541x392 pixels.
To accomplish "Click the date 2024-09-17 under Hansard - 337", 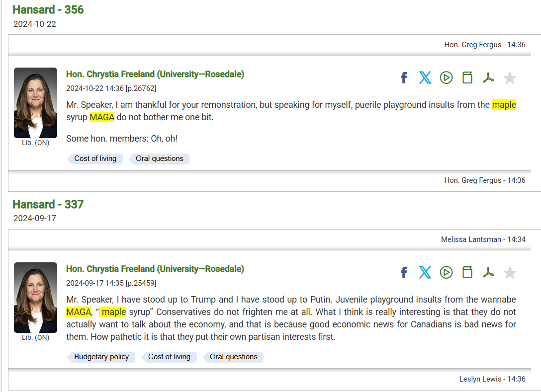I will (34, 219).
